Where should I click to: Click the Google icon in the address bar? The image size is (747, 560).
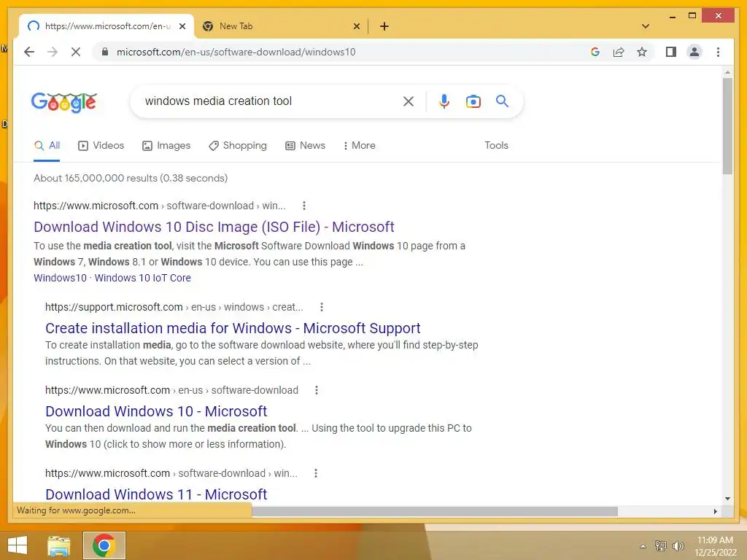[595, 52]
